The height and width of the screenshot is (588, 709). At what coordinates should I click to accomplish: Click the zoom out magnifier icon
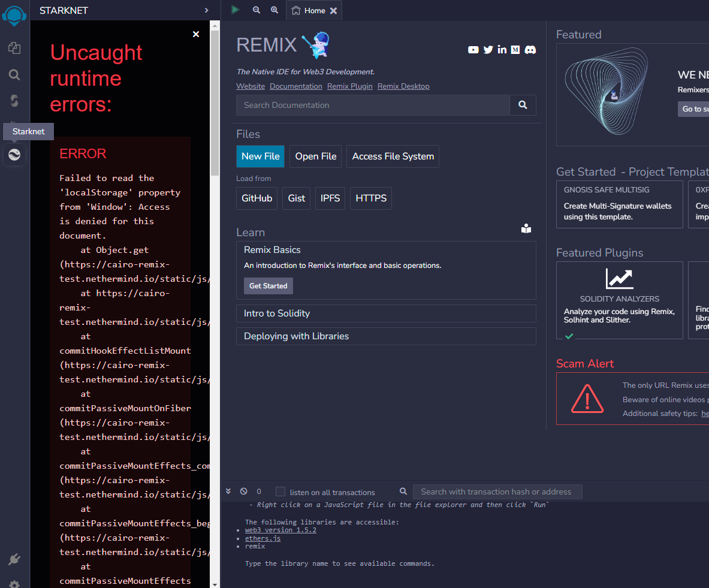point(257,10)
